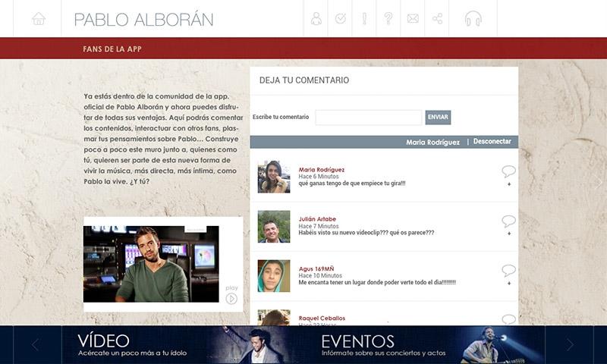Go to next item in bottom carousel
Viewport: 607px width, 364px height.
click(570, 344)
